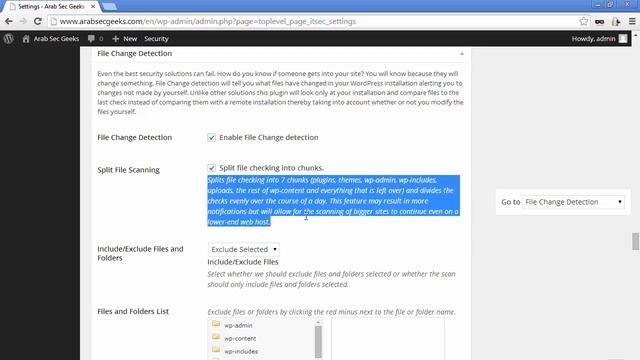Viewport: 640px width, 360px height.
Task: Click the wp-admin folder name
Action: point(238,325)
